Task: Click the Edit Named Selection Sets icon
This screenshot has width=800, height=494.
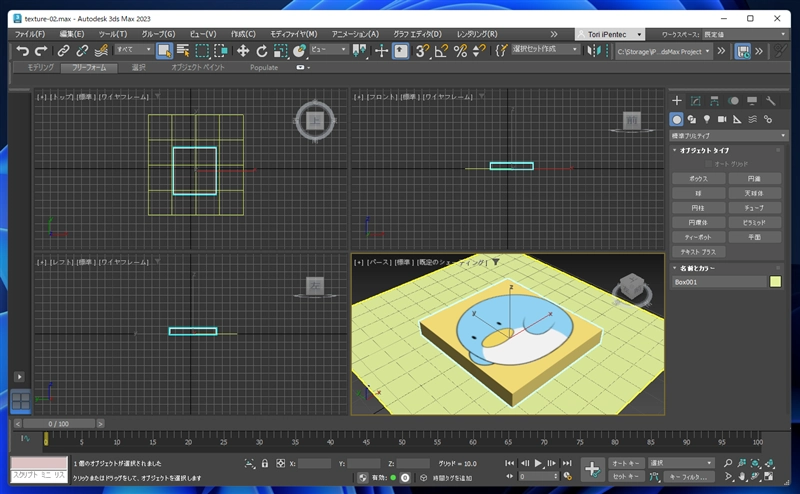Action: click(502, 51)
